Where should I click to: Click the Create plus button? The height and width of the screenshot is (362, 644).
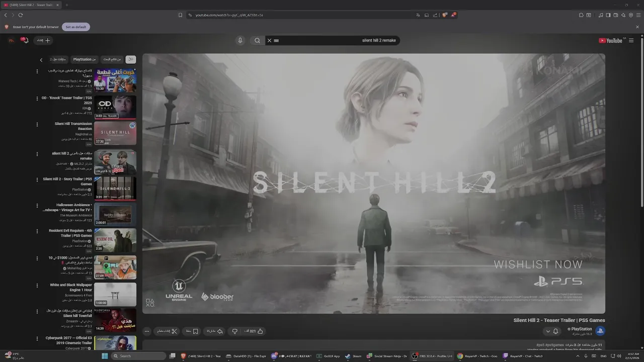coord(44,40)
